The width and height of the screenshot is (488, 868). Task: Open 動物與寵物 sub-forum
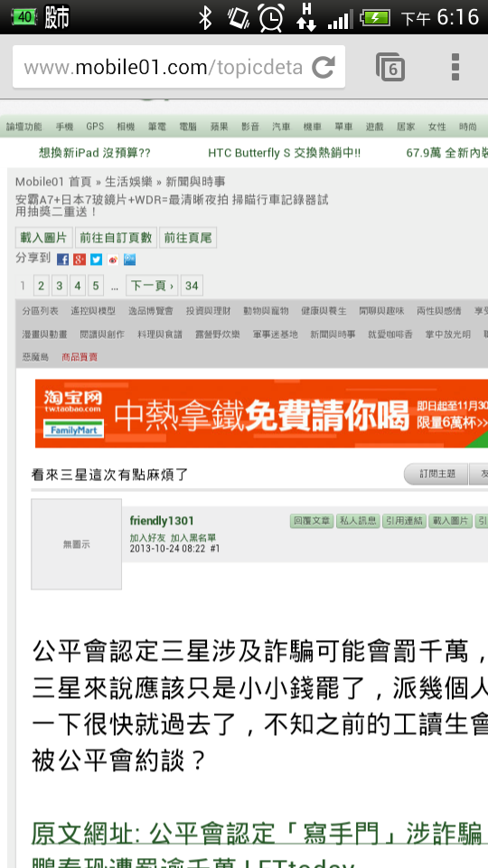[x=266, y=311]
